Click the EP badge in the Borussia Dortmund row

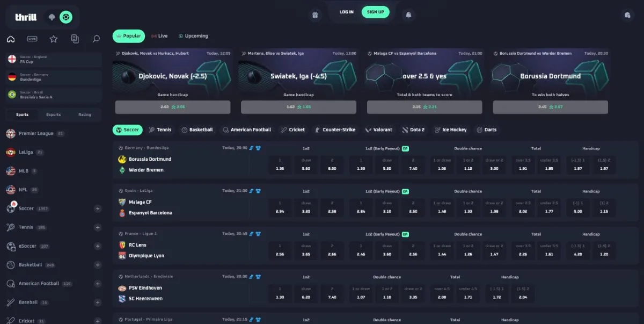pos(405,148)
